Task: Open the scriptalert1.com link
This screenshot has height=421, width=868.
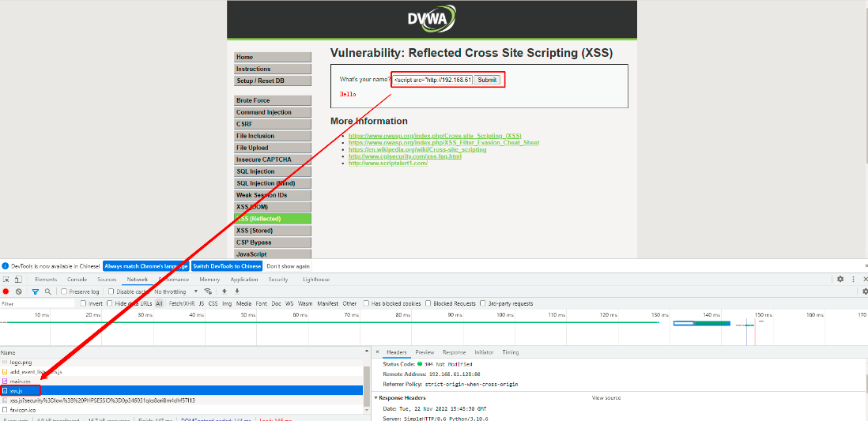Action: click(x=388, y=164)
